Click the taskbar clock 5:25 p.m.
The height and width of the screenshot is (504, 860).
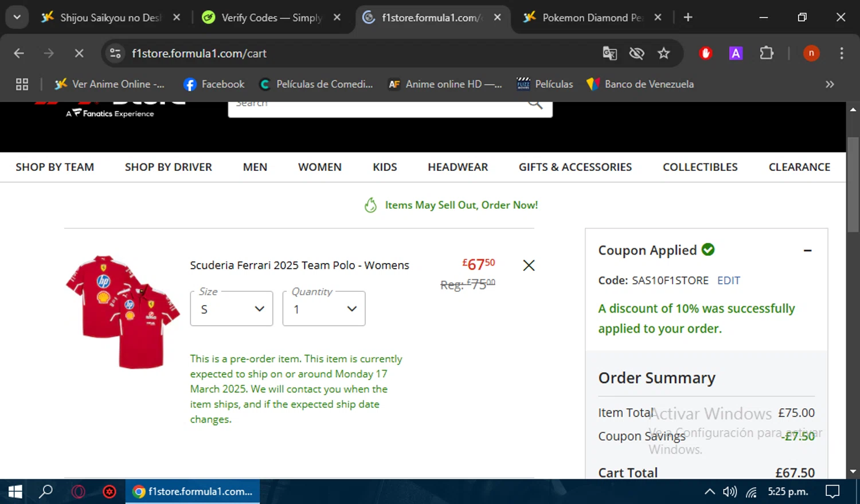(x=788, y=491)
